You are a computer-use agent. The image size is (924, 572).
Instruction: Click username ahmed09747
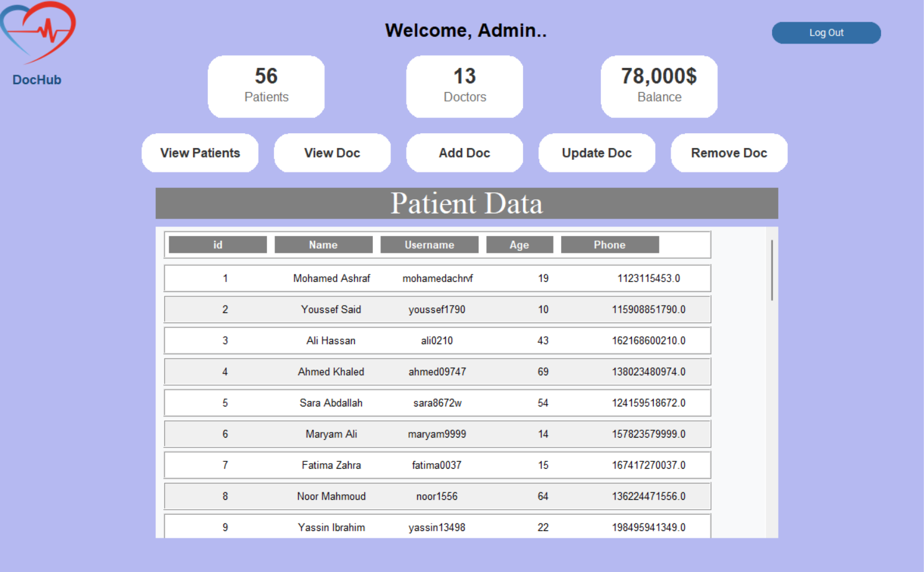pos(437,372)
